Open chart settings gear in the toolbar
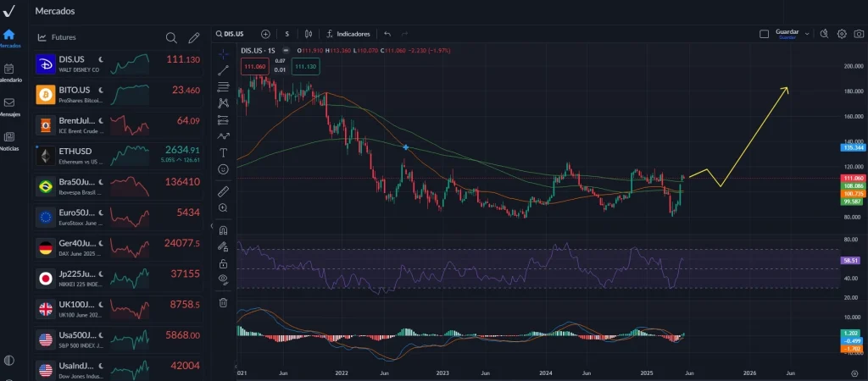This screenshot has height=381, width=868. pyautogui.click(x=842, y=34)
